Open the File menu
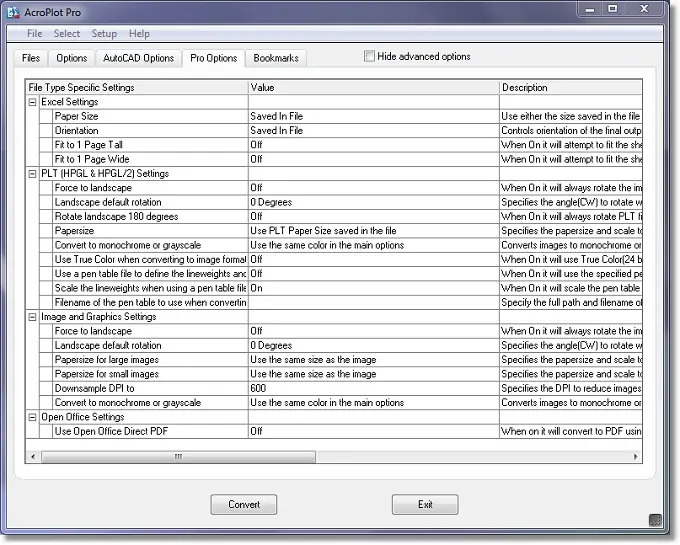This screenshot has width=680, height=545. click(x=34, y=33)
